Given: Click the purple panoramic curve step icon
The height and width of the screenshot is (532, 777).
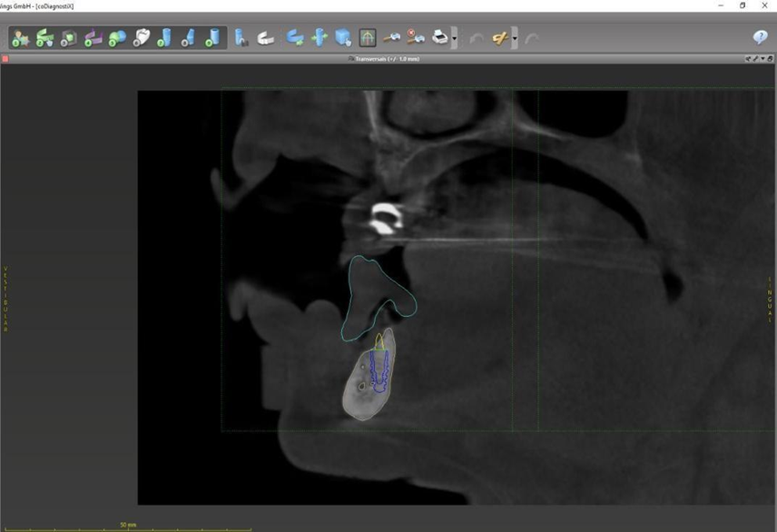Looking at the screenshot, I should point(93,38).
